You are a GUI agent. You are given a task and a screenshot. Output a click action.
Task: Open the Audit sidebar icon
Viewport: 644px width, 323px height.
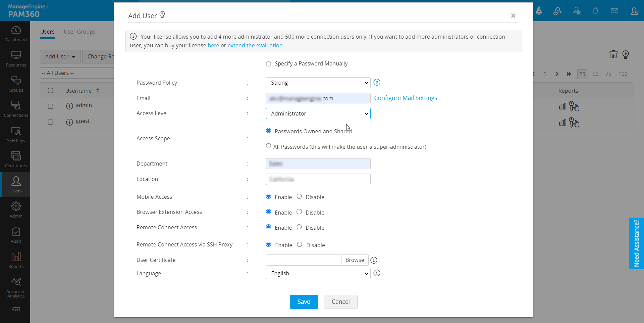(x=16, y=235)
